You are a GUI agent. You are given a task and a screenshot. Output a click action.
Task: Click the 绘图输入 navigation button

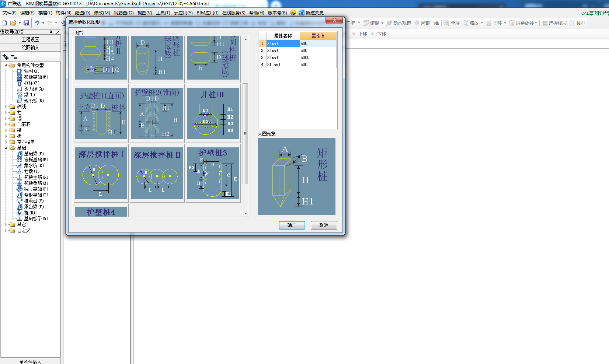[x=30, y=48]
